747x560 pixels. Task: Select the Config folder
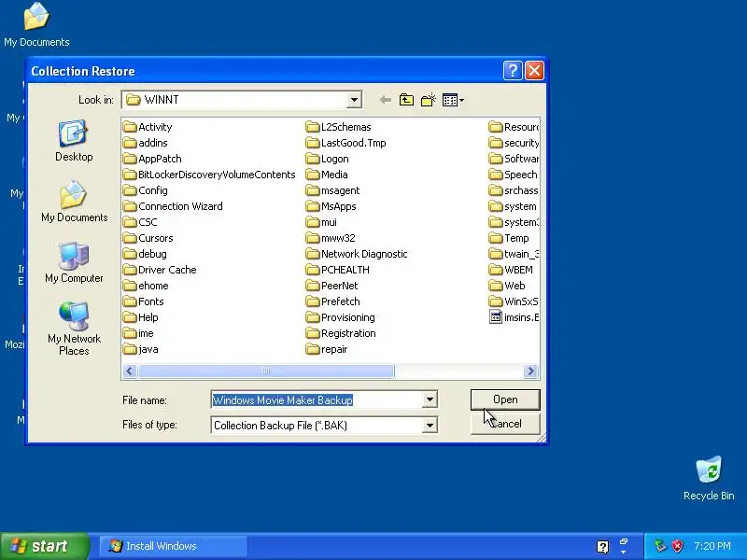pos(146,190)
